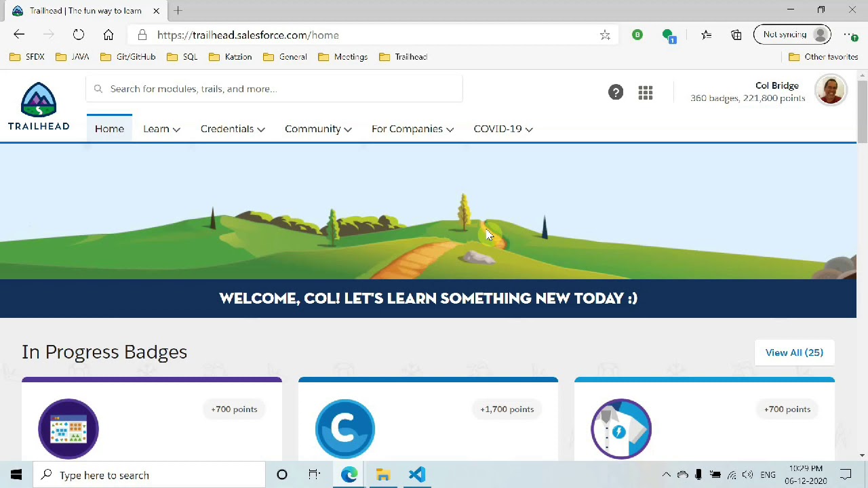Switch to Microsoft Edge in taskbar

pyautogui.click(x=349, y=475)
